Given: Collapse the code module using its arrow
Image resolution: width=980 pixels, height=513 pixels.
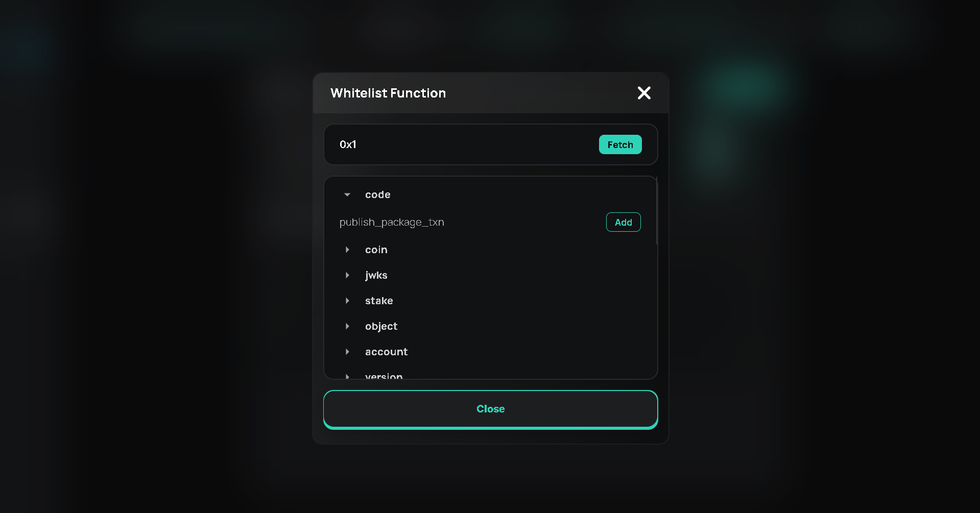Looking at the screenshot, I should tap(347, 194).
